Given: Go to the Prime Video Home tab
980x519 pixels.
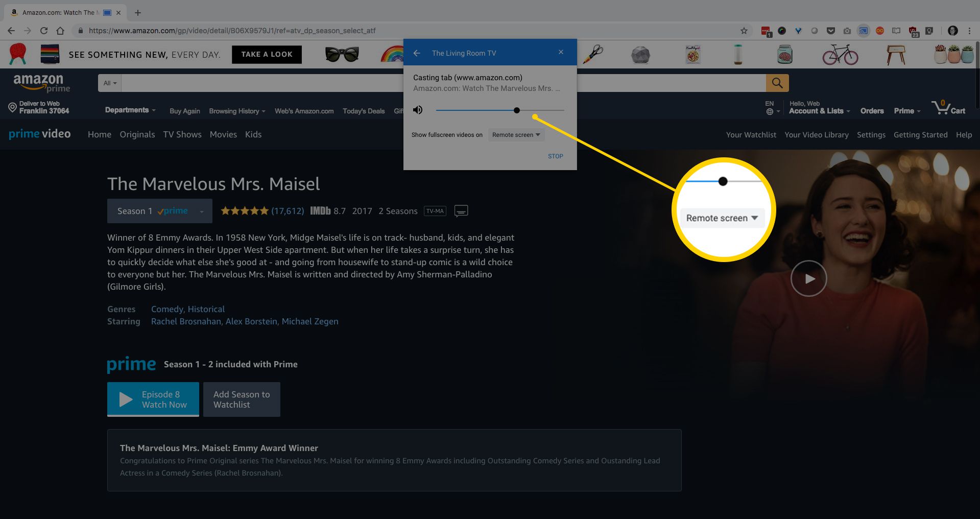Looking at the screenshot, I should tap(100, 134).
